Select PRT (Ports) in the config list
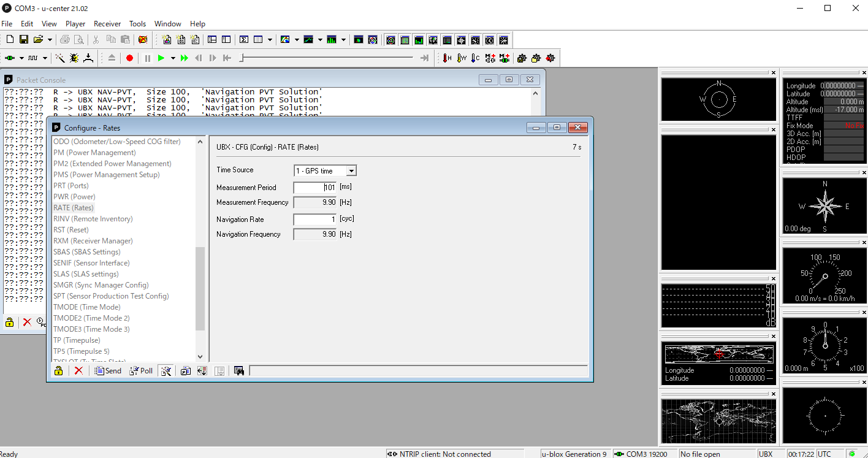Viewport: 868px width, 458px height. [71, 186]
